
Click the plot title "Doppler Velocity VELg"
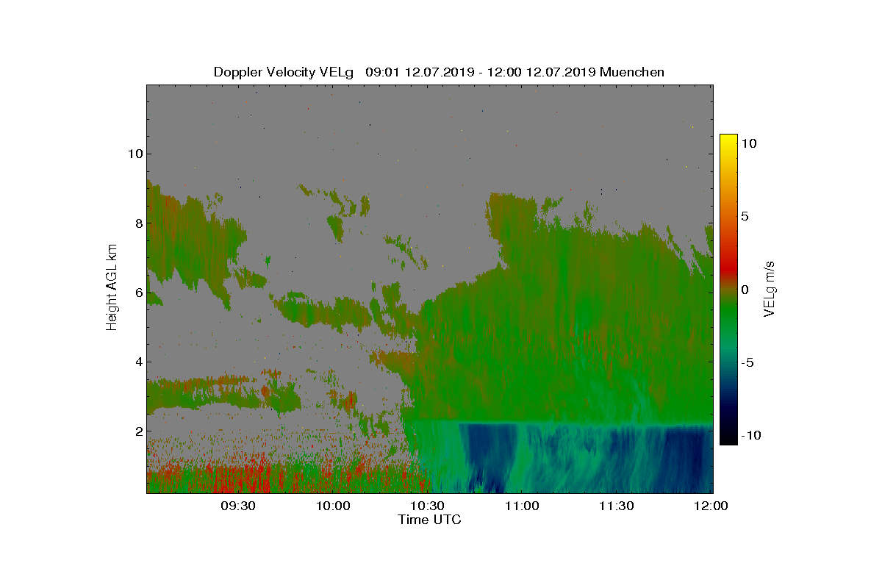(284, 72)
